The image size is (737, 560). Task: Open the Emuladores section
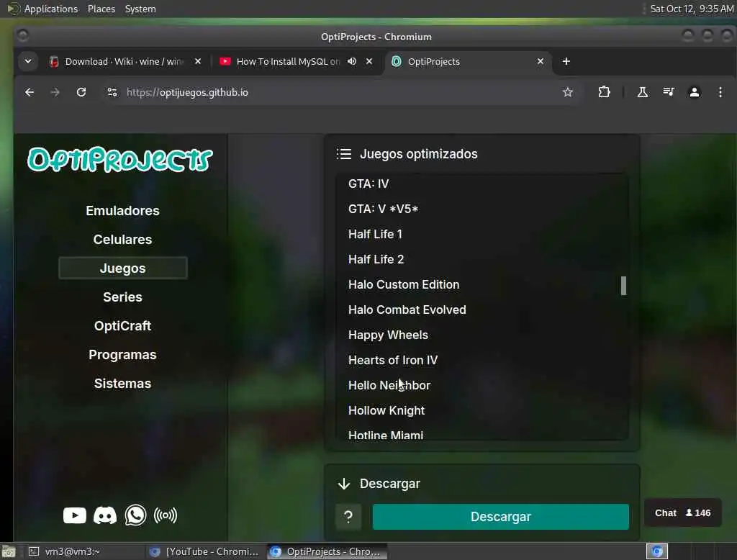coord(122,211)
